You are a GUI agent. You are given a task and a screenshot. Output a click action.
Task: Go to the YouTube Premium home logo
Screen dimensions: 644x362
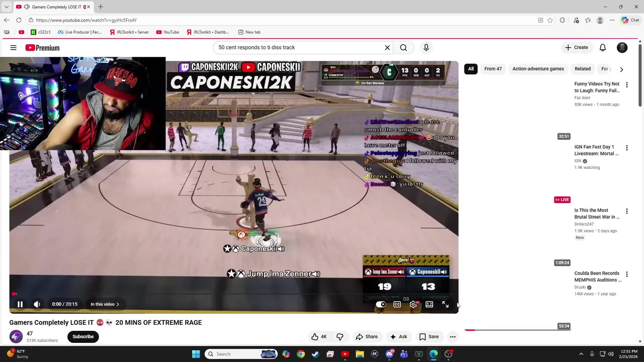pos(42,48)
